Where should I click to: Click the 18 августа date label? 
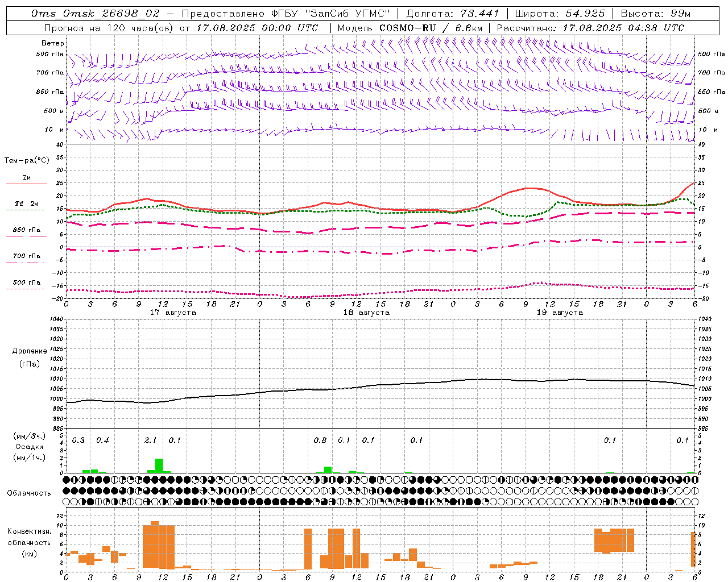pyautogui.click(x=366, y=313)
